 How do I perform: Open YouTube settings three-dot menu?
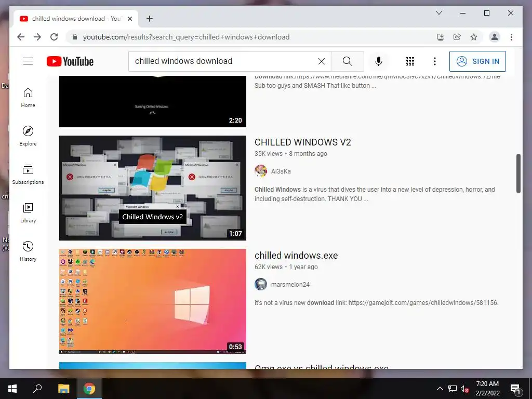click(x=435, y=61)
